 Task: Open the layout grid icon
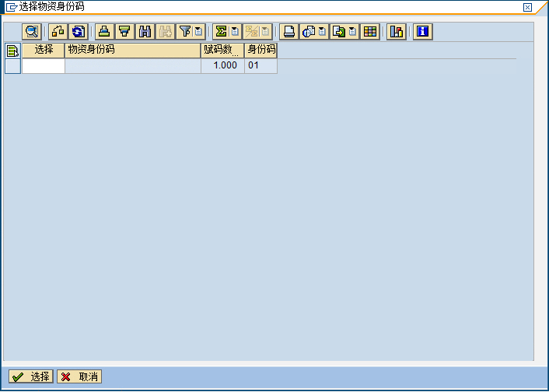(x=370, y=32)
